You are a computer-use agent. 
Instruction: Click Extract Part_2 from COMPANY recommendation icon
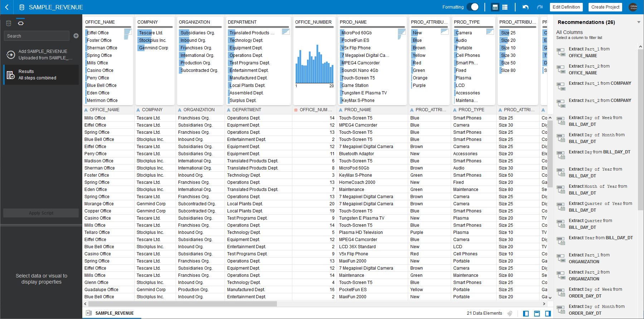coord(561,104)
